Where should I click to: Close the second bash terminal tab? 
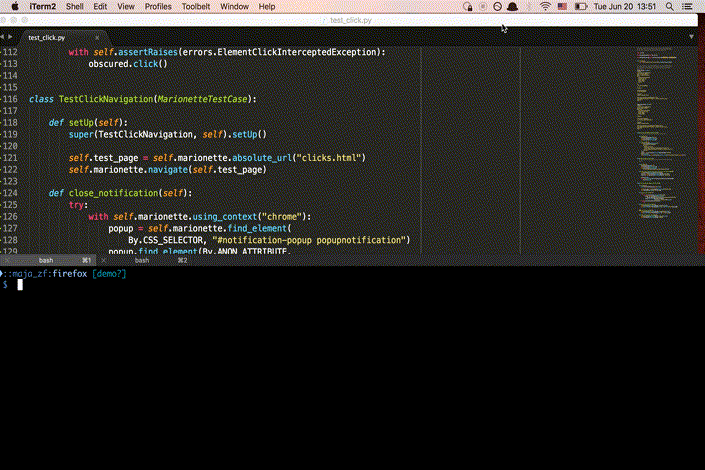click(104, 260)
